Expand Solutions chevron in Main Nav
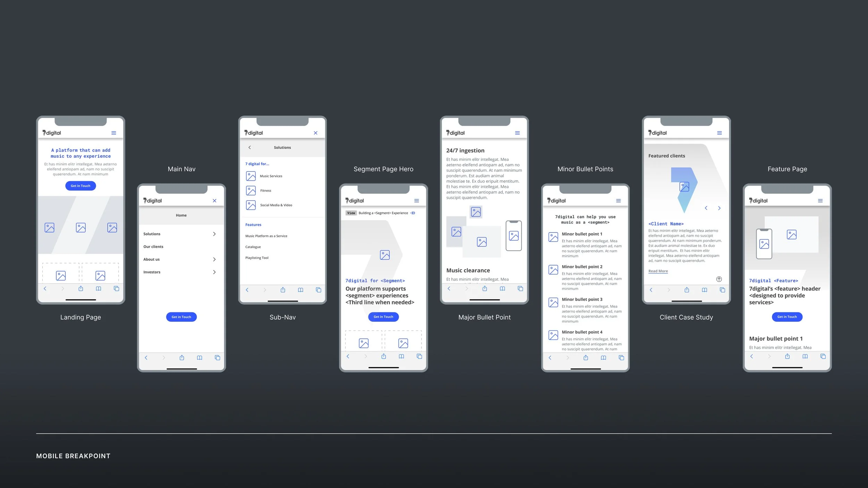The width and height of the screenshot is (868, 488). (214, 234)
